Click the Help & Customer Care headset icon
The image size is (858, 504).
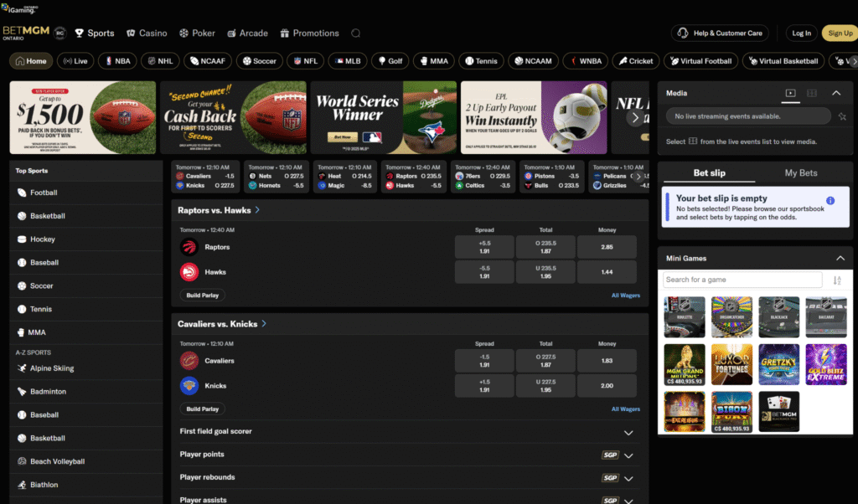pos(683,33)
